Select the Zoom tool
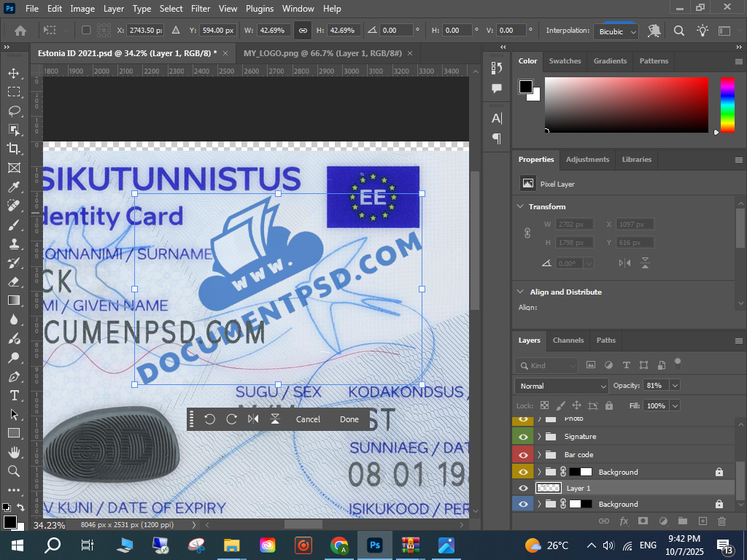747x560 pixels. (14, 471)
